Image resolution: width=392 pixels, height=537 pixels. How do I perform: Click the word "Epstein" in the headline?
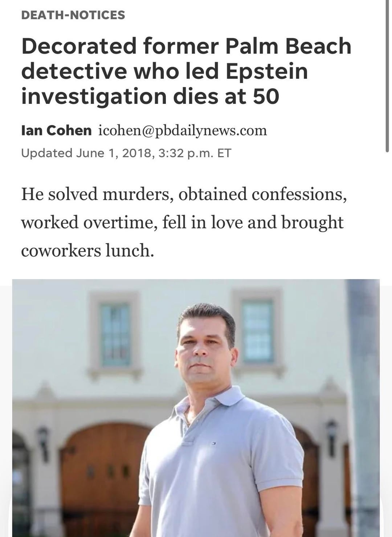266,71
